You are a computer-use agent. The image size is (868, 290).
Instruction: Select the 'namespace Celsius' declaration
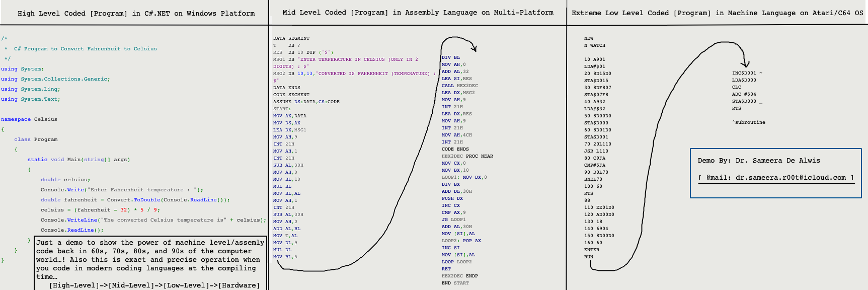tap(29, 119)
